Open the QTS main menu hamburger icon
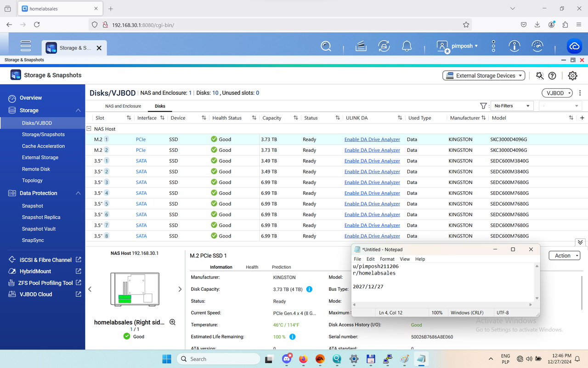The height and width of the screenshot is (368, 588). [x=26, y=46]
